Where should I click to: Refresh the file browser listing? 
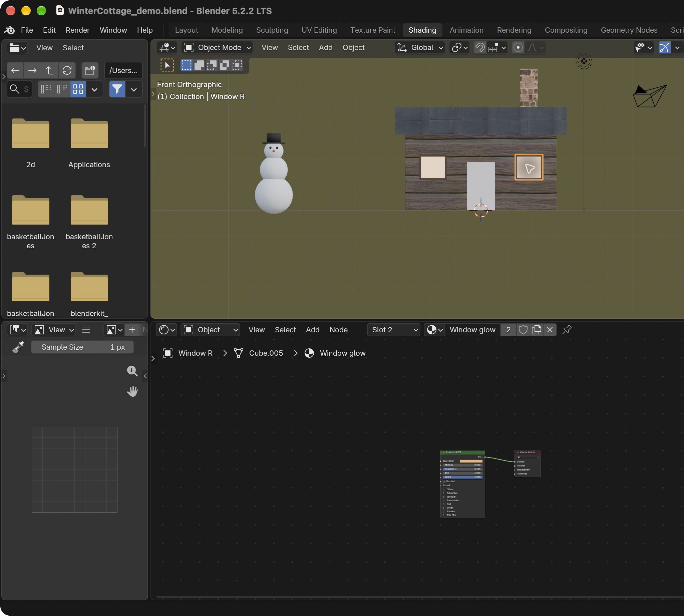(x=67, y=70)
